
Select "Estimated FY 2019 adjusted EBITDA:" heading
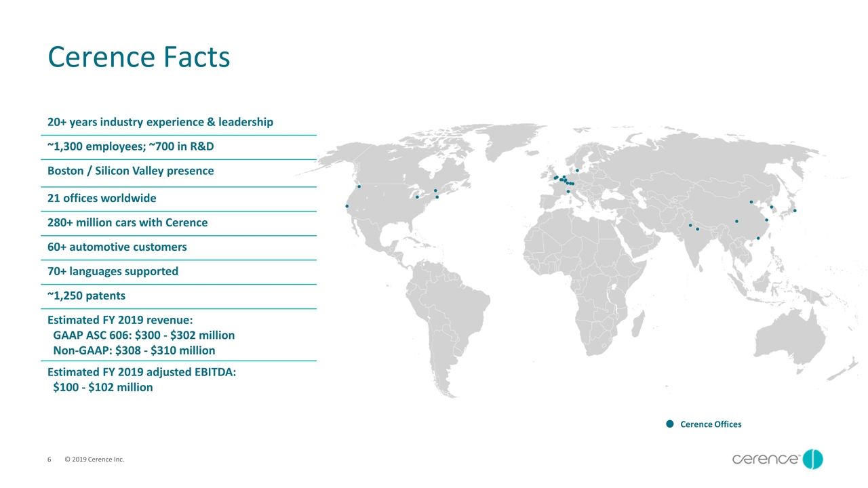(x=142, y=372)
